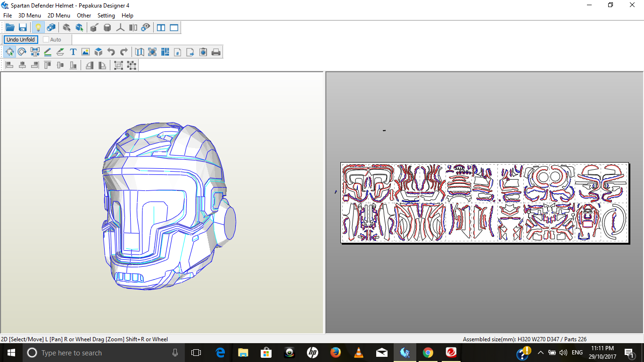The width and height of the screenshot is (644, 362).
Task: Open the Setting menu
Action: click(106, 16)
